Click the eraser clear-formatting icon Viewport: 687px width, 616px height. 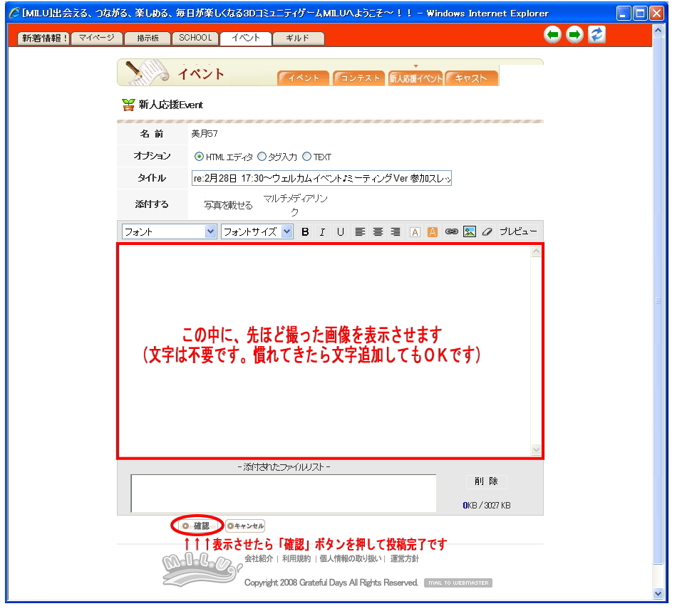point(487,231)
